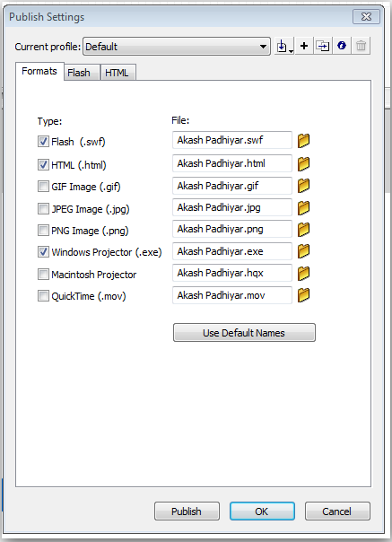Click the Publish button
Viewport: 392px width, 542px height.
point(187,511)
